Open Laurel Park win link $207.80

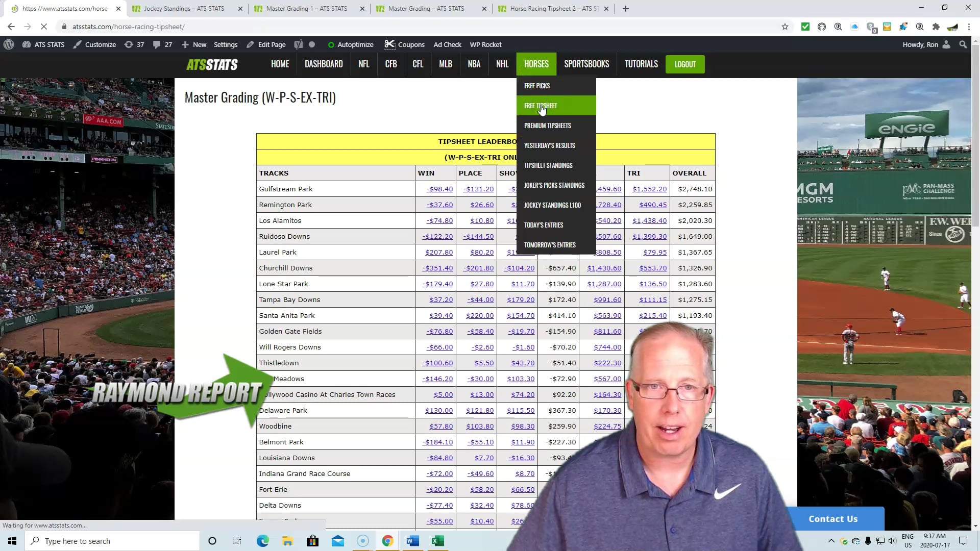click(x=438, y=252)
